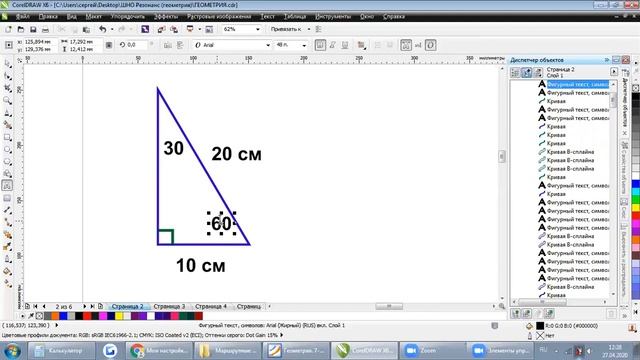The image size is (640, 360).
Task: Click the New document icon
Action: [8, 29]
